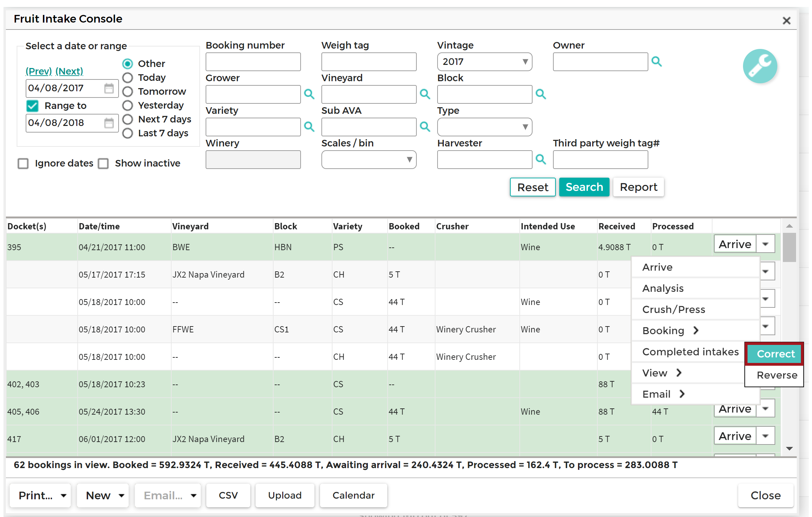This screenshot has height=517, width=812.
Task: Enable the Show inactive checkbox
Action: tap(103, 163)
